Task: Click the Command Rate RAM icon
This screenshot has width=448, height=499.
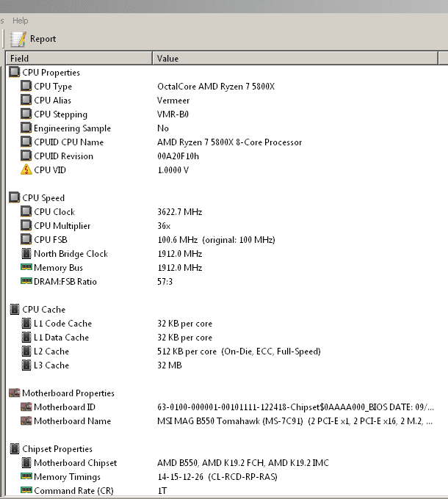Action: point(26,489)
